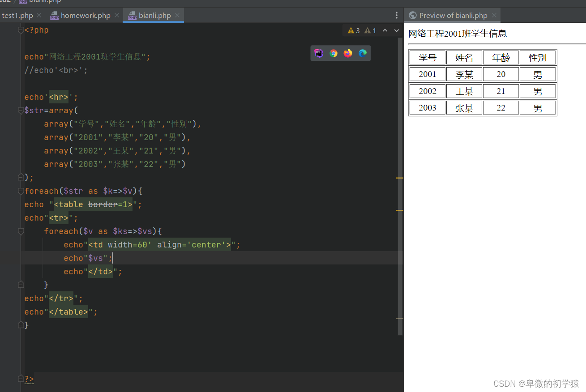The image size is (586, 392).
Task: Click the 性别 header cell in preview
Action: 538,58
